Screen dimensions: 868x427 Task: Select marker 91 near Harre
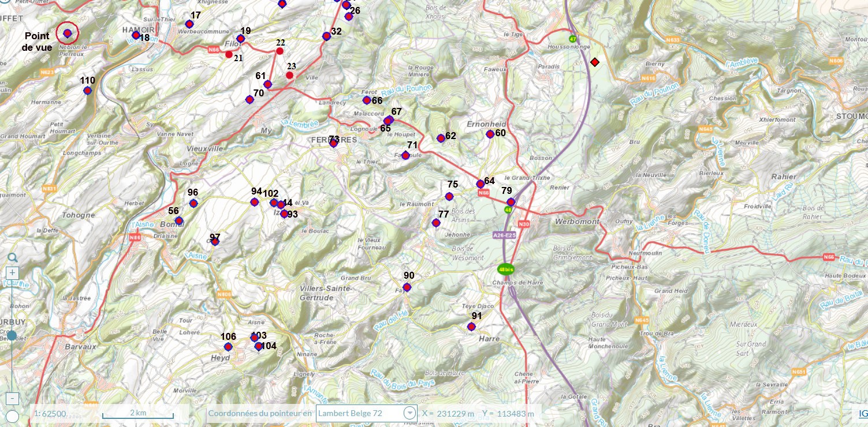[x=471, y=327]
